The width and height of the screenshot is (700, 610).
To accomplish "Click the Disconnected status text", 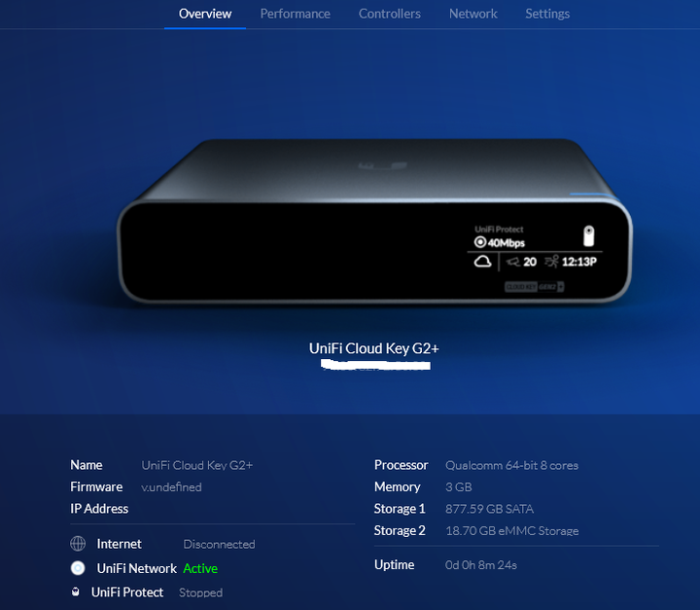I will click(219, 544).
